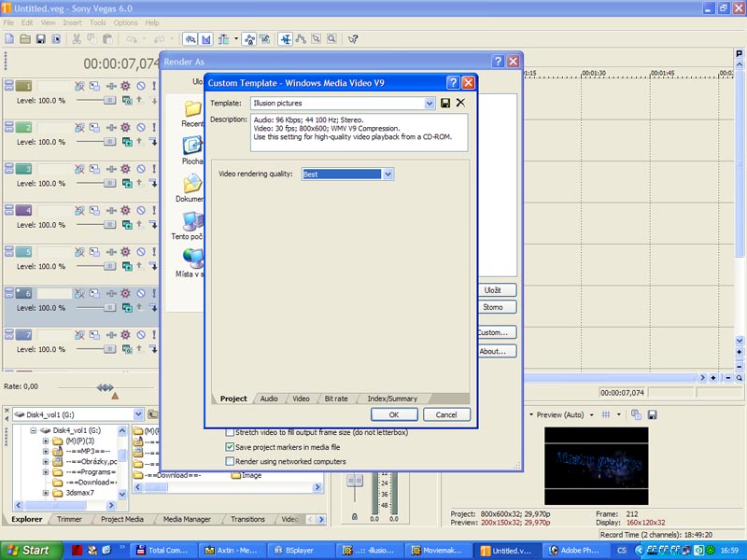The image size is (747, 560).
Task: Click the video preview thumbnail
Action: click(x=597, y=466)
